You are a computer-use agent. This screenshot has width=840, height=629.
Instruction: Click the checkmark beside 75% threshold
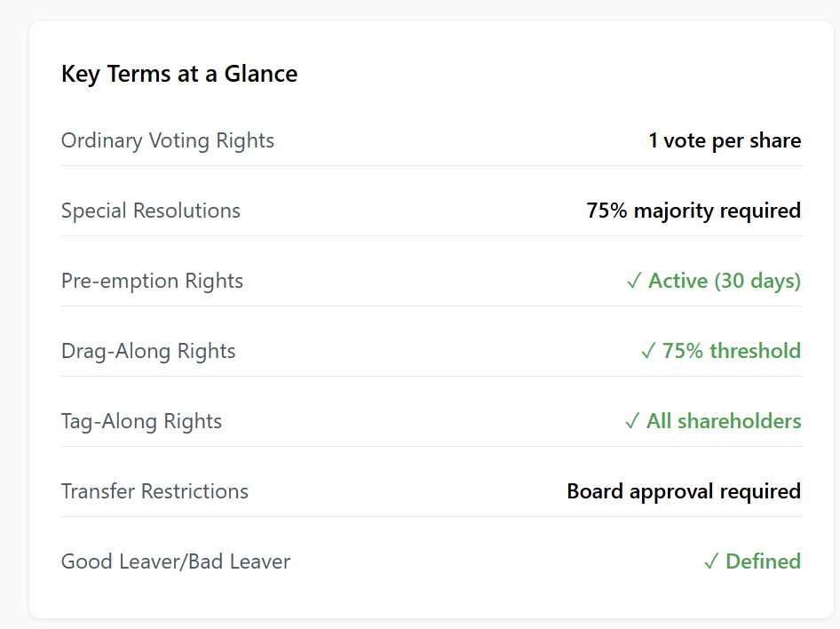click(x=648, y=352)
